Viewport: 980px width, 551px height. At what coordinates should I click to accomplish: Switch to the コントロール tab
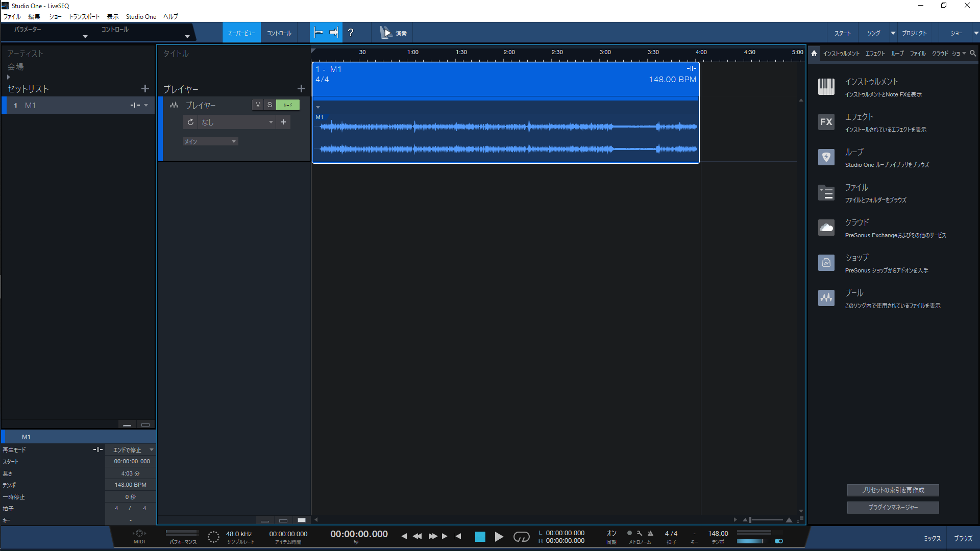coord(279,33)
